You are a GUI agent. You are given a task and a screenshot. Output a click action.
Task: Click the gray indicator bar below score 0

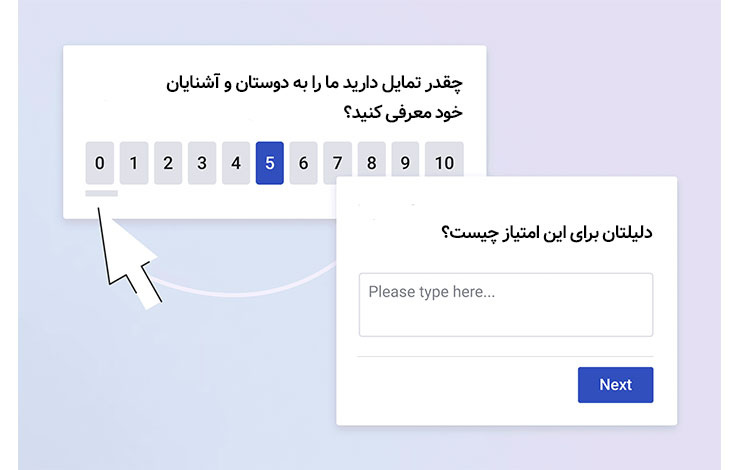(x=101, y=193)
